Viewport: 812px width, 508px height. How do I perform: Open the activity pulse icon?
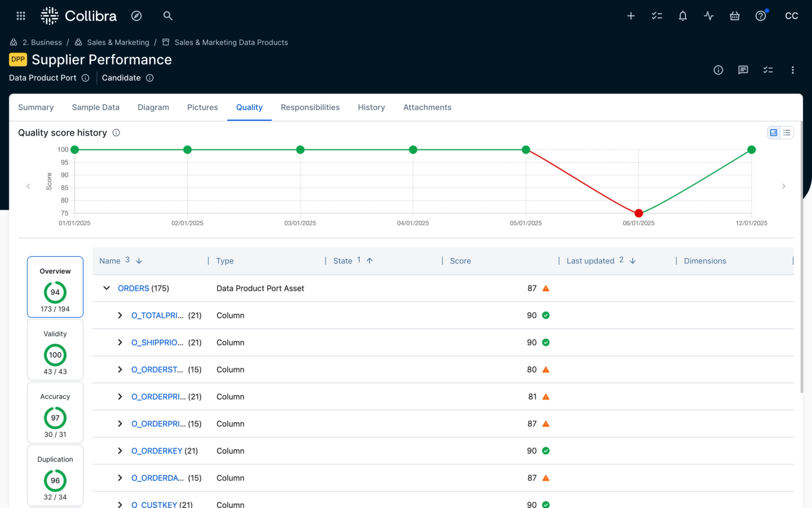click(x=709, y=16)
